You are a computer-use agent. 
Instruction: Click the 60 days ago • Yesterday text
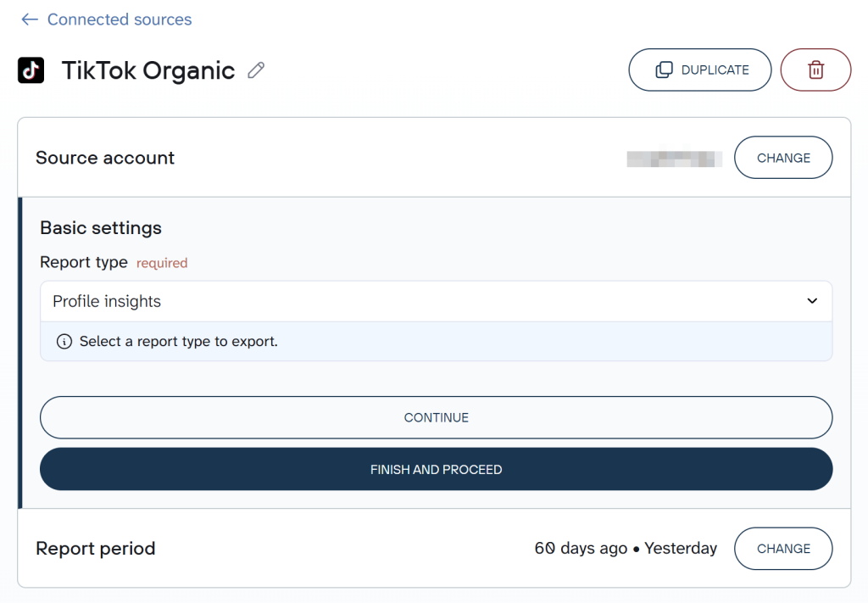[626, 549]
